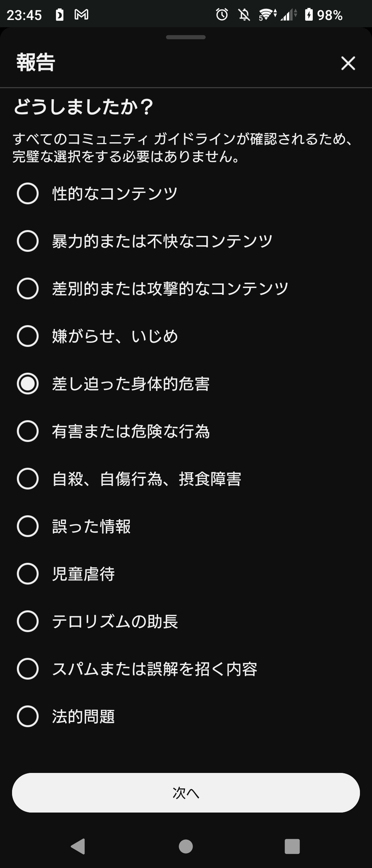Tap the Android home circle icon
This screenshot has width=372, height=868.
tap(186, 847)
